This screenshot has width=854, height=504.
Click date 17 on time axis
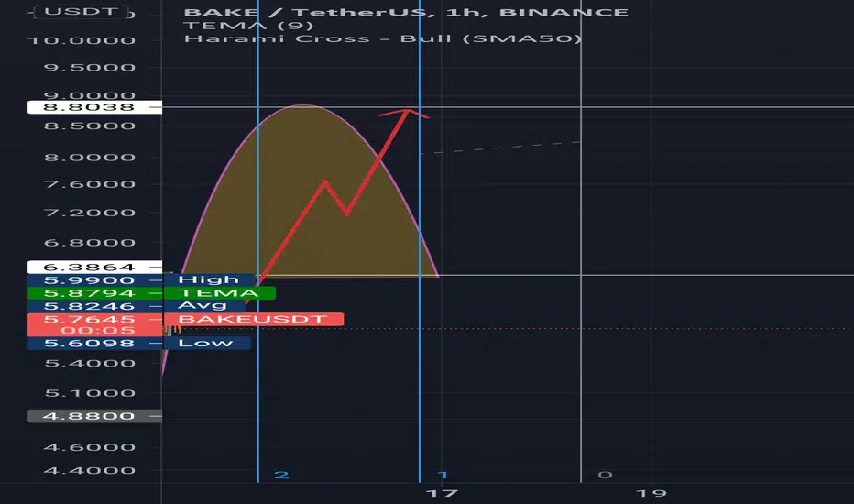click(442, 494)
